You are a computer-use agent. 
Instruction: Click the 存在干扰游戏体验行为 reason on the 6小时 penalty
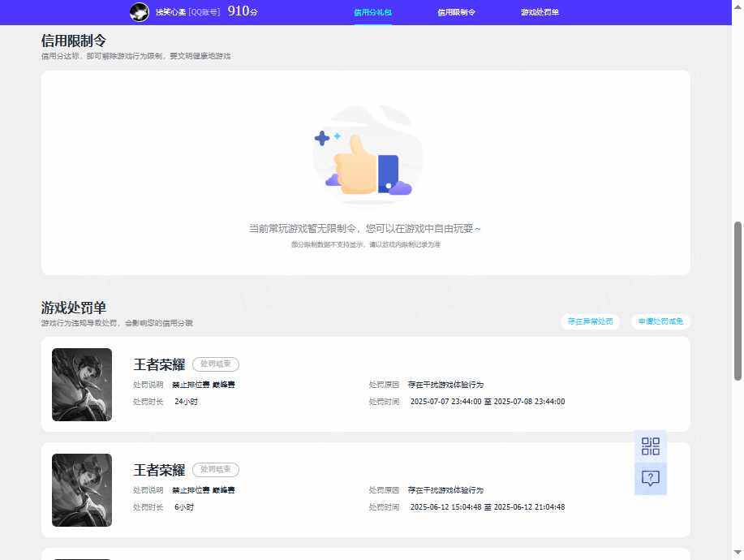click(x=445, y=489)
